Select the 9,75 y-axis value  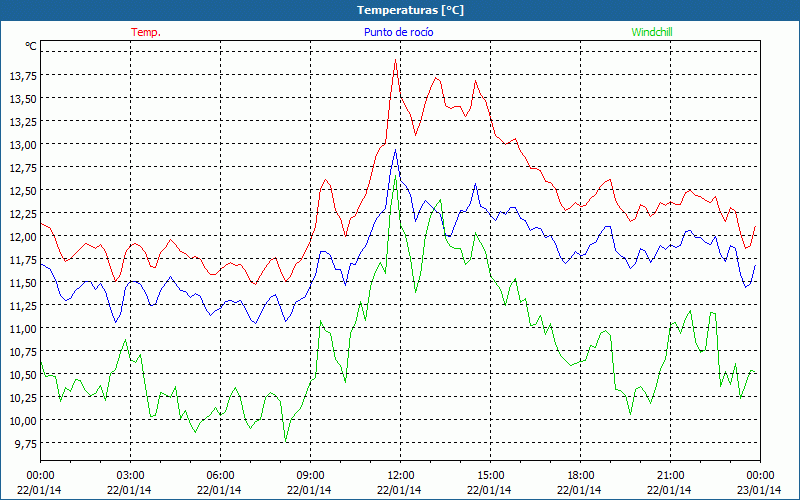pyautogui.click(x=26, y=443)
